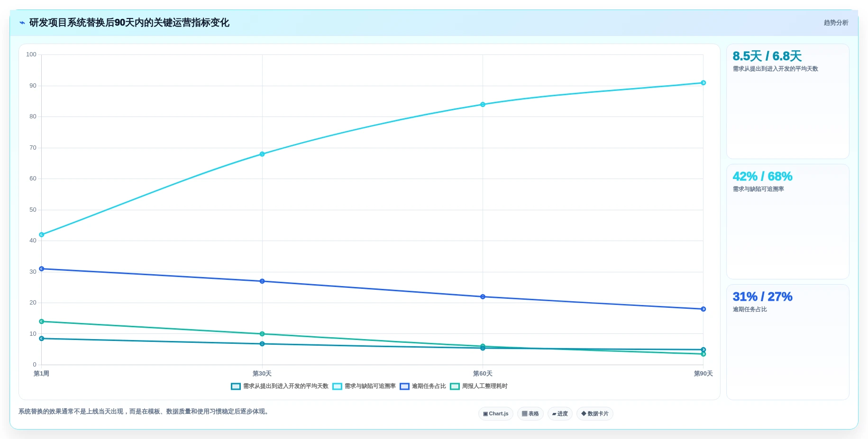Toggle the 逾期任务占比 legend swatch
The width and height of the screenshot is (868, 439).
click(x=404, y=386)
